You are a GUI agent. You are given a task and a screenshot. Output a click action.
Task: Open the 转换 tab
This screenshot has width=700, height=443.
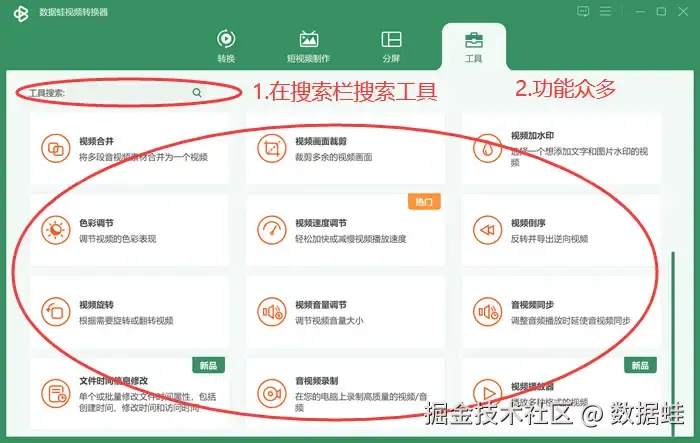point(226,46)
